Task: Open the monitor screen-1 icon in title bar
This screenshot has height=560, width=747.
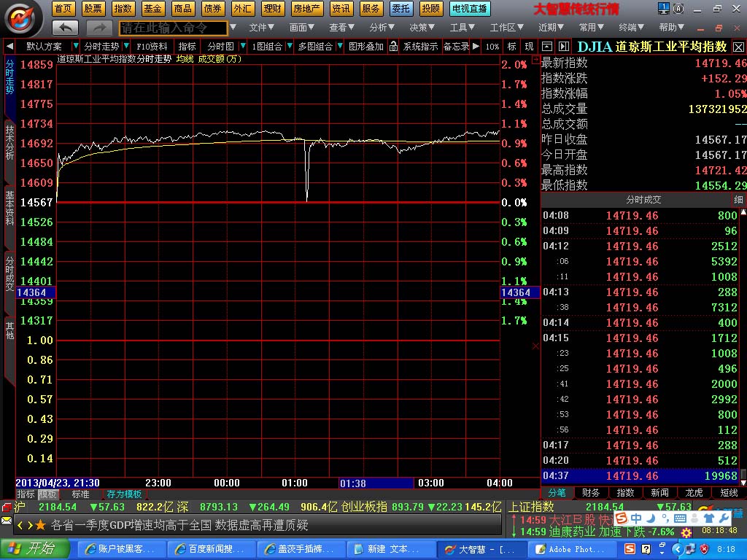Action: click(663, 9)
